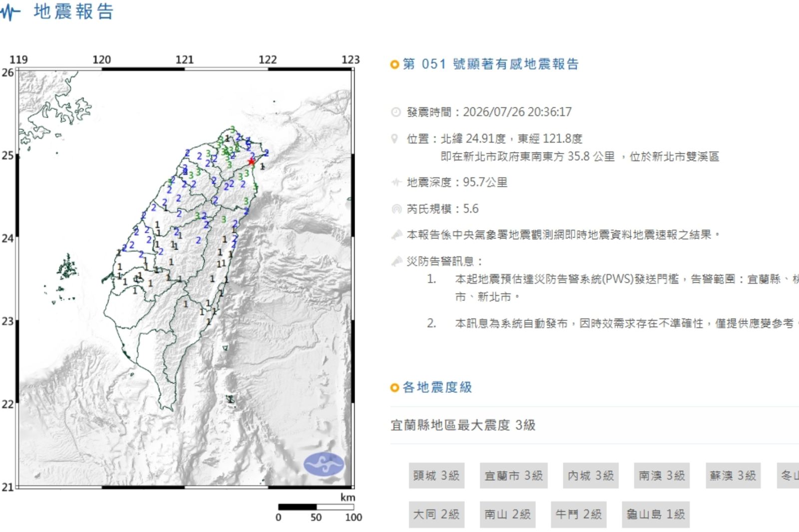Select the 南山 2級 intensity tag

(508, 515)
